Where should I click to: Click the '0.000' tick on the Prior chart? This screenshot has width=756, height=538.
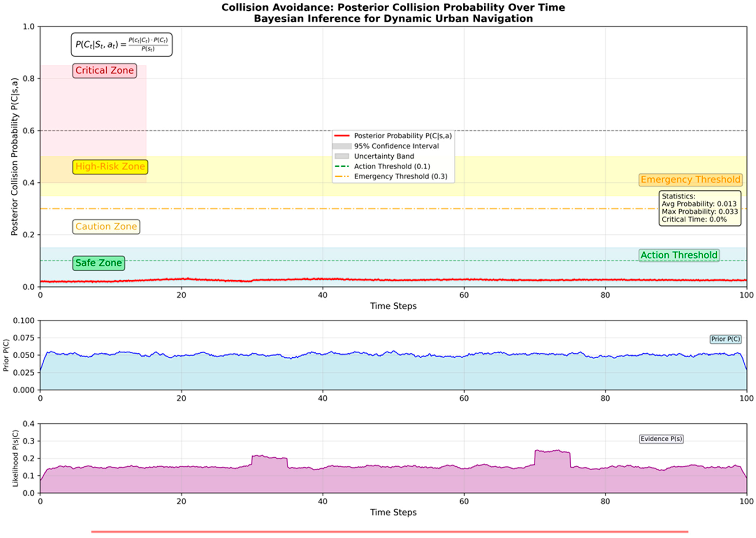pyautogui.click(x=24, y=390)
